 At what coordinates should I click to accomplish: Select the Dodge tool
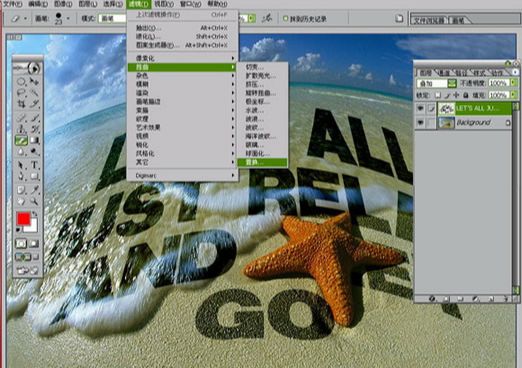(34, 152)
